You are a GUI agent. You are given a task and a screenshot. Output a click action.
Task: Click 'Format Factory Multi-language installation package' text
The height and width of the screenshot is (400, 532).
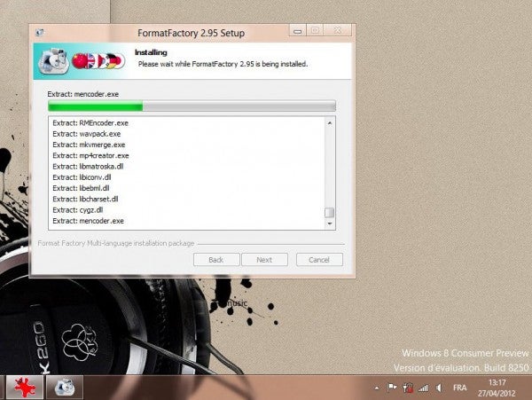(116, 244)
